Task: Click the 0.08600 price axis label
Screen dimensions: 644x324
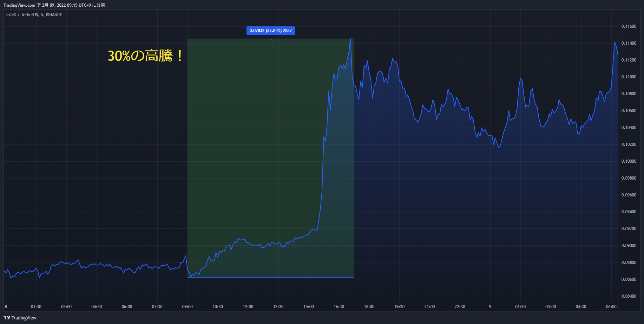Action: [x=629, y=279]
